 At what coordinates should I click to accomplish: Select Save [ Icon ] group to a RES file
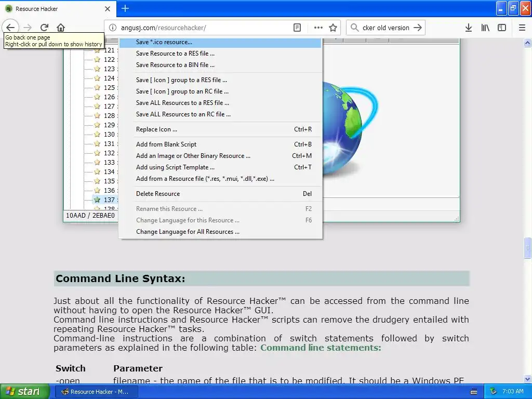tap(220, 80)
